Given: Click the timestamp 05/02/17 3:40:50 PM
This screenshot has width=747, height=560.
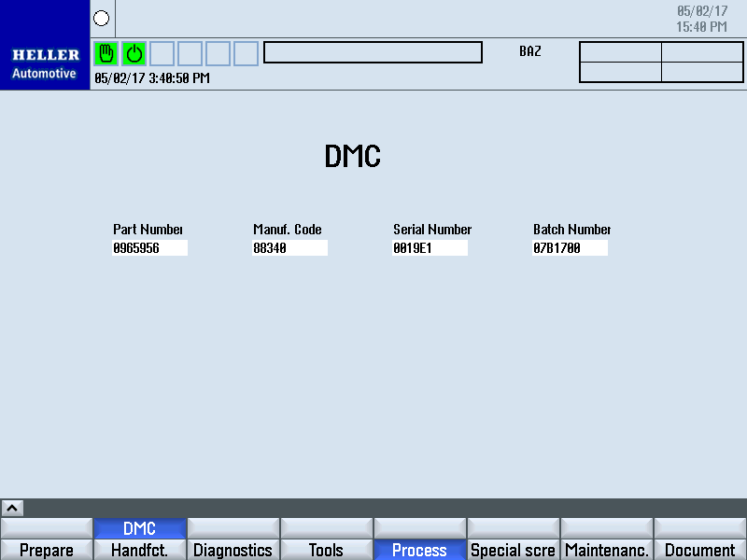Looking at the screenshot, I should click(152, 78).
